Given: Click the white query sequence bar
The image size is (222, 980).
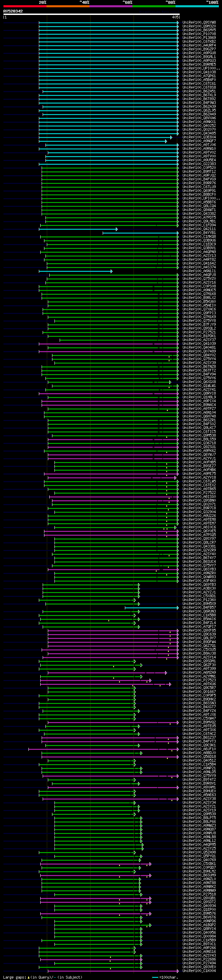Looking at the screenshot, I should (x=91, y=15).
